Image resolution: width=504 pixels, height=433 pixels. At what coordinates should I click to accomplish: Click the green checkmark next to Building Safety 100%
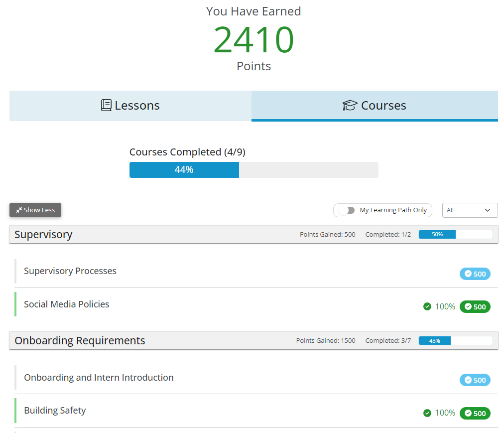(x=427, y=413)
